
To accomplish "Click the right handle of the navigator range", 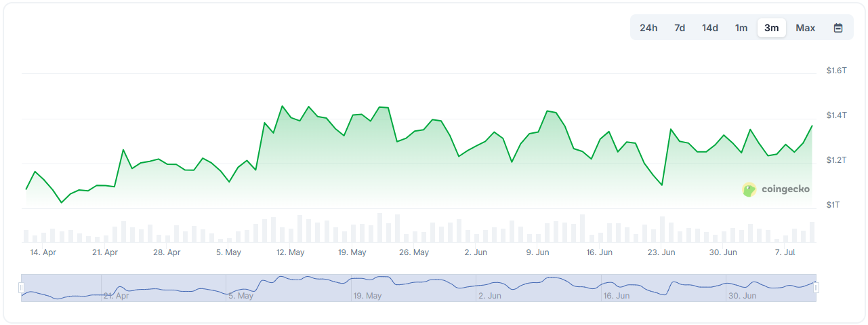I will pyautogui.click(x=816, y=288).
